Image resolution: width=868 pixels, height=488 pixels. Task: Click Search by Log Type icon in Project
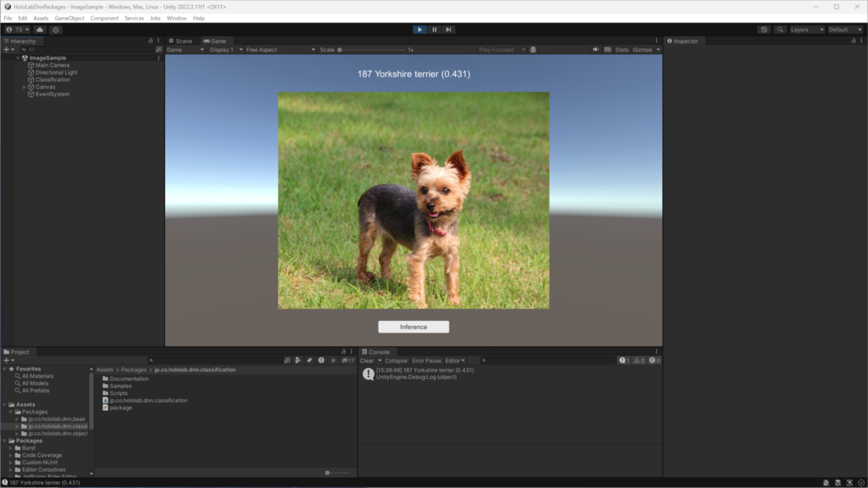[321, 360]
